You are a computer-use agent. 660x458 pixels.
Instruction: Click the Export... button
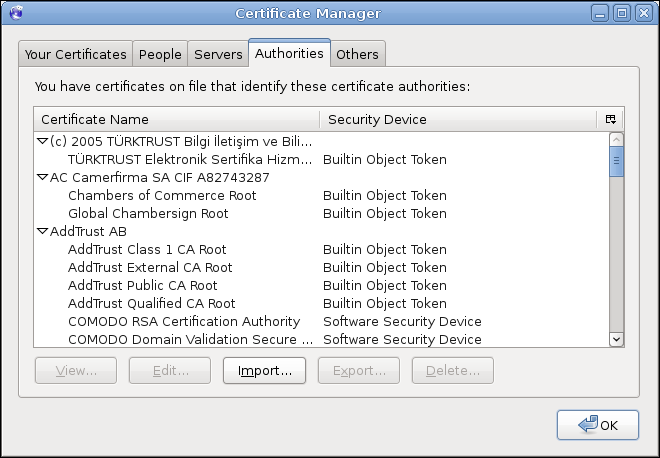pyautogui.click(x=359, y=370)
